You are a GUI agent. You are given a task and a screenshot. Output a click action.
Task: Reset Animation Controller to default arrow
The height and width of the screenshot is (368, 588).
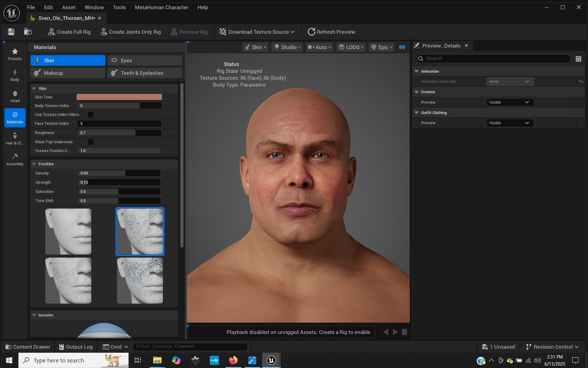[581, 82]
